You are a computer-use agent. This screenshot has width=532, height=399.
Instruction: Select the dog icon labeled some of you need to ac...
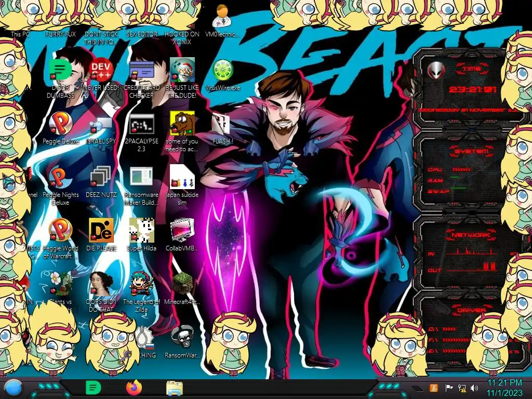[182, 124]
